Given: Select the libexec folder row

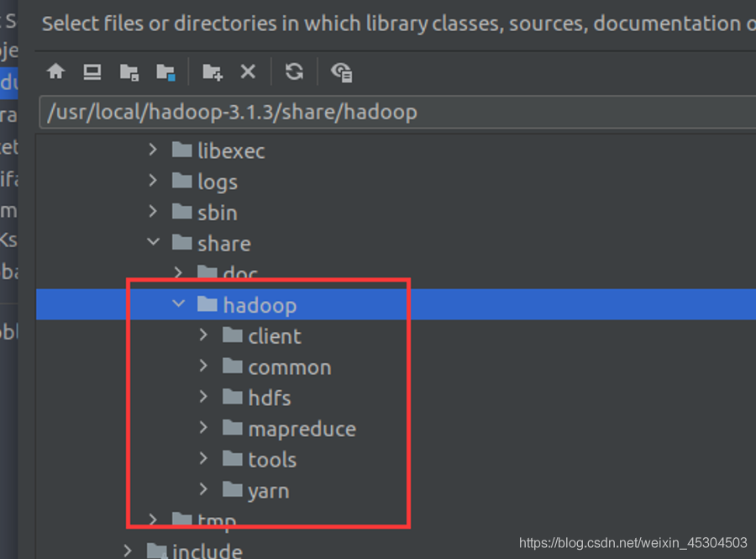Looking at the screenshot, I should pyautogui.click(x=396, y=150).
